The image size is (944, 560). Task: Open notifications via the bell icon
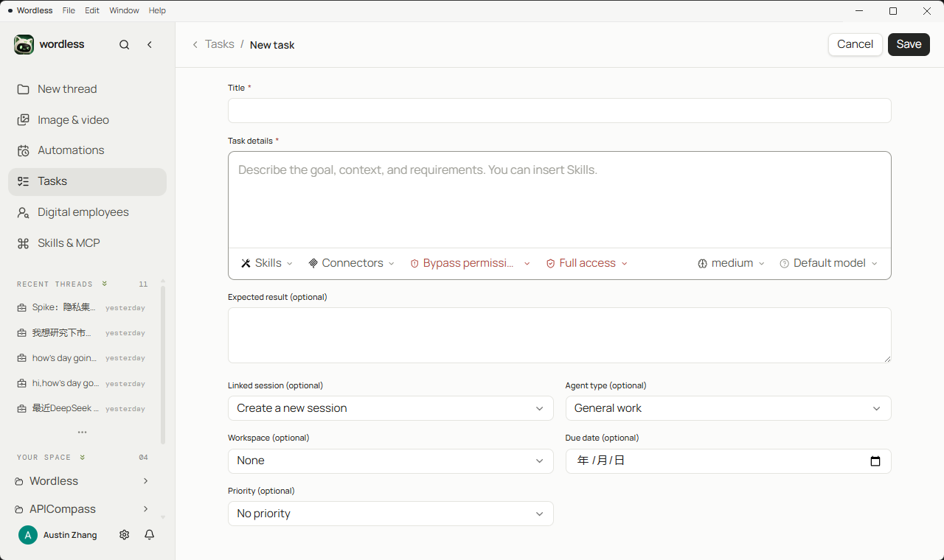pyautogui.click(x=150, y=535)
